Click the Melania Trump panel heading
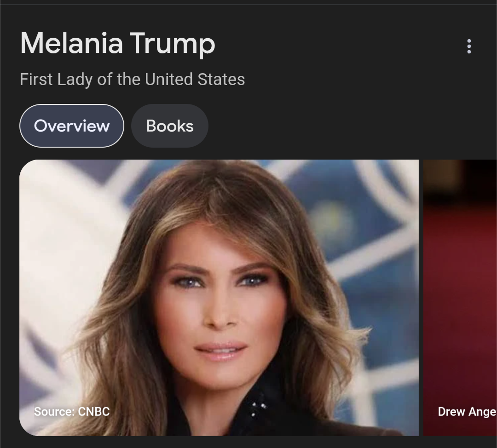Viewport: 497px width, 448px height. (118, 43)
